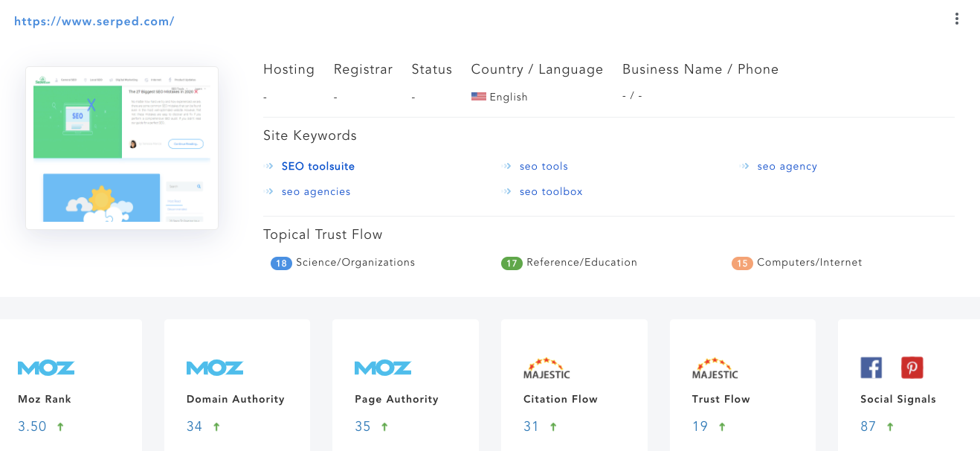980x451 pixels.
Task: Click the arrow icon before seo toolbox
Action: click(x=508, y=192)
